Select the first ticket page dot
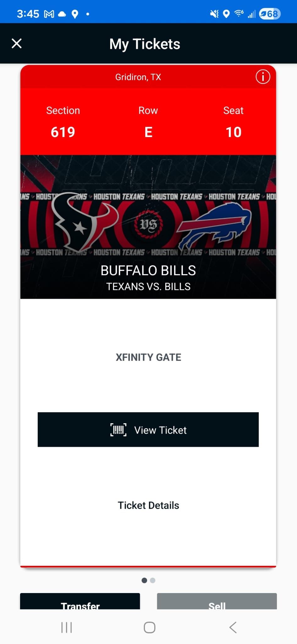297x644 pixels. click(x=144, y=580)
